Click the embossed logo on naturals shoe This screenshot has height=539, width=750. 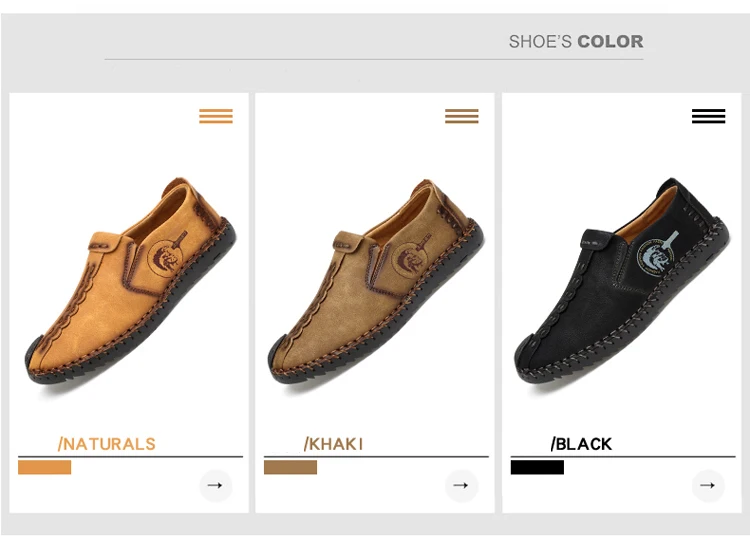coord(165,260)
